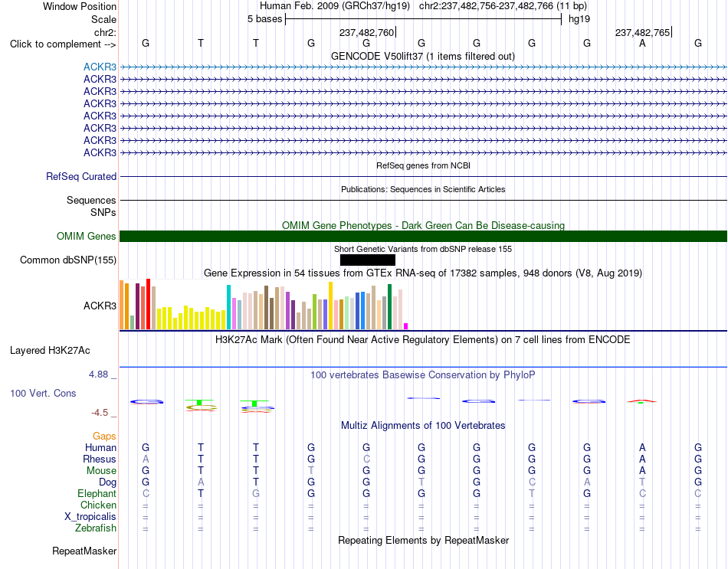Click the "Common dbSNP(155)" track label
The image size is (728, 569).
point(68,260)
